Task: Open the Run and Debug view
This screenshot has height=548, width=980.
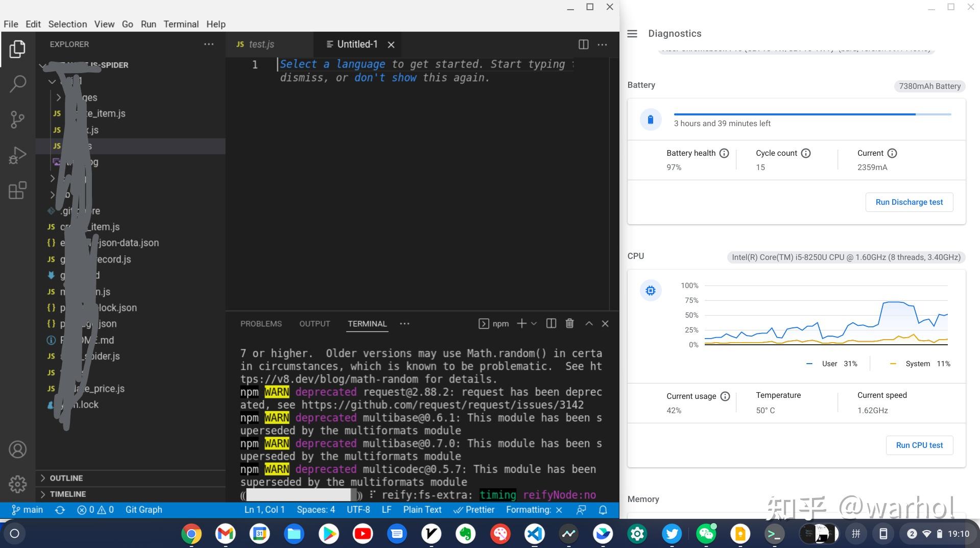Action: (x=17, y=155)
